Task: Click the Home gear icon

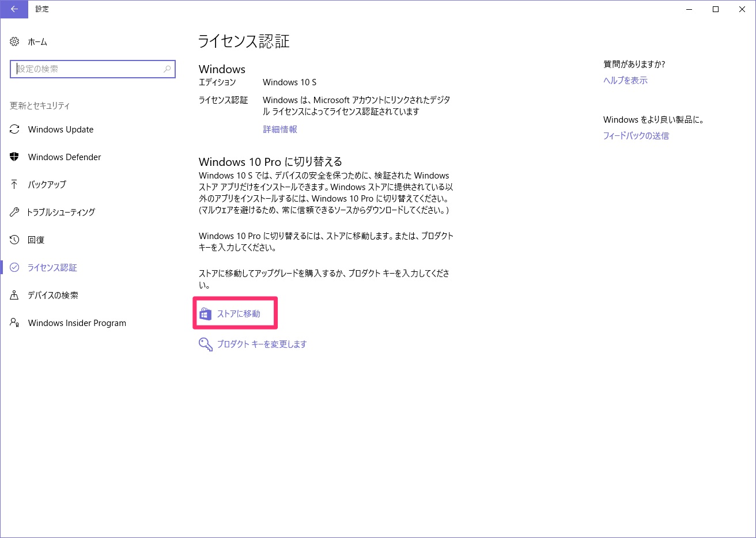Action: click(14, 41)
